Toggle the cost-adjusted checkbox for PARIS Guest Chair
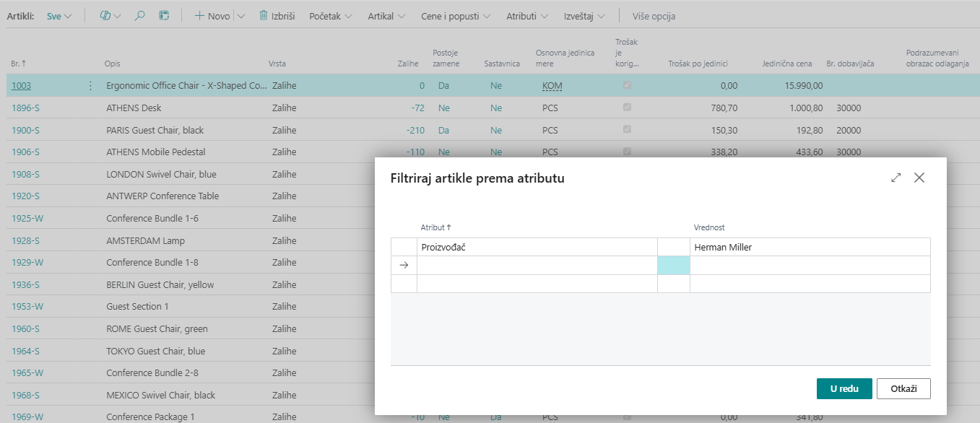980x423 pixels. point(627,130)
